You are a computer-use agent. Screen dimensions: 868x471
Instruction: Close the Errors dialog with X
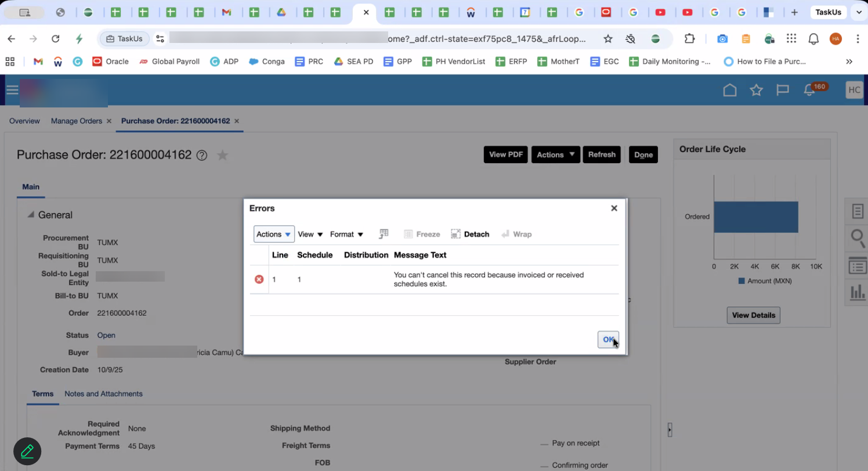(x=614, y=208)
